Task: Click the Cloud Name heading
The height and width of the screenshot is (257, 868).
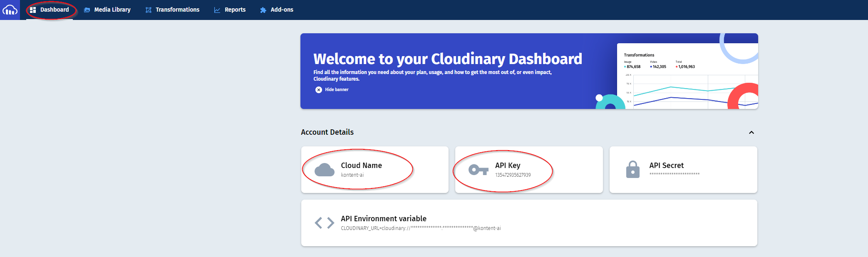Action: coord(362,166)
